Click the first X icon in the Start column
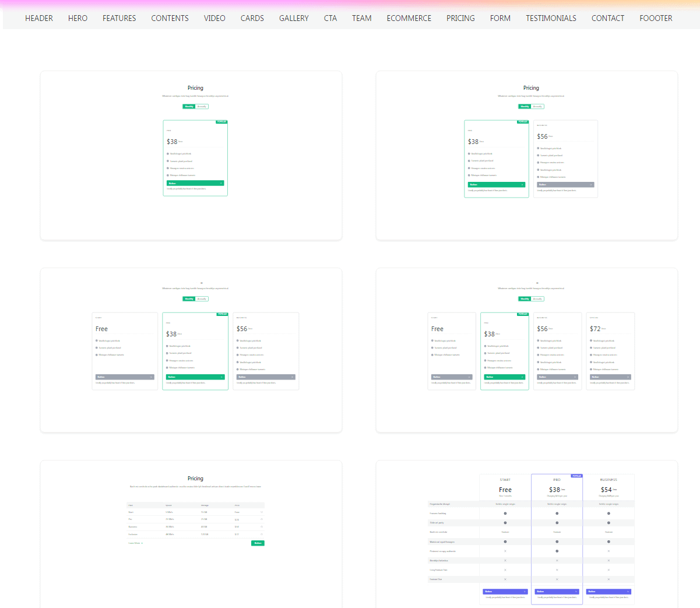700x608 pixels. [x=505, y=551]
